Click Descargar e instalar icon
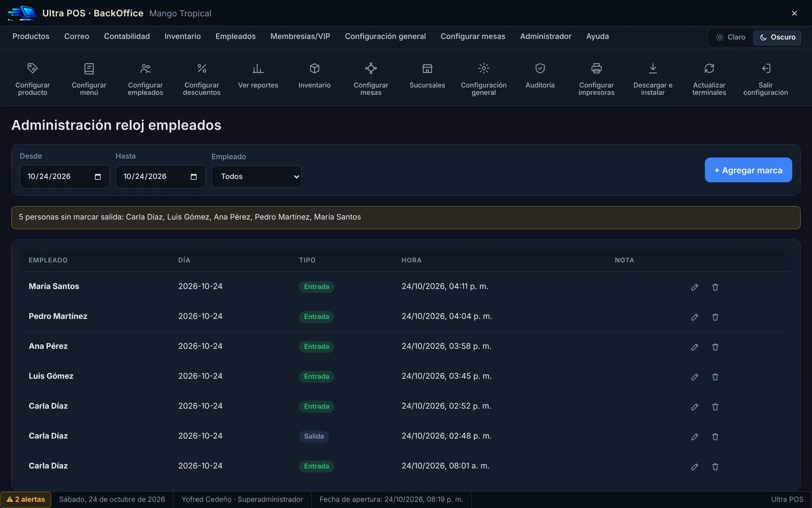 tap(653, 69)
